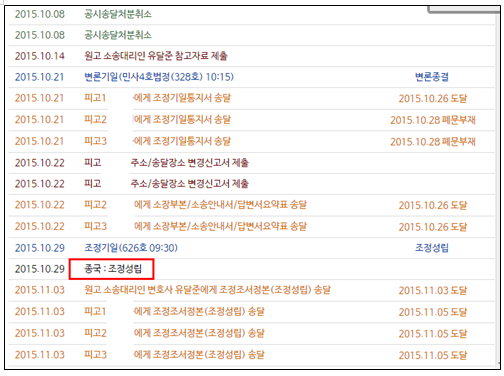This screenshot has height=376, width=504.
Task: Click '2015.10.26 도달' in 피고3 소장부본 row
Action: click(433, 227)
